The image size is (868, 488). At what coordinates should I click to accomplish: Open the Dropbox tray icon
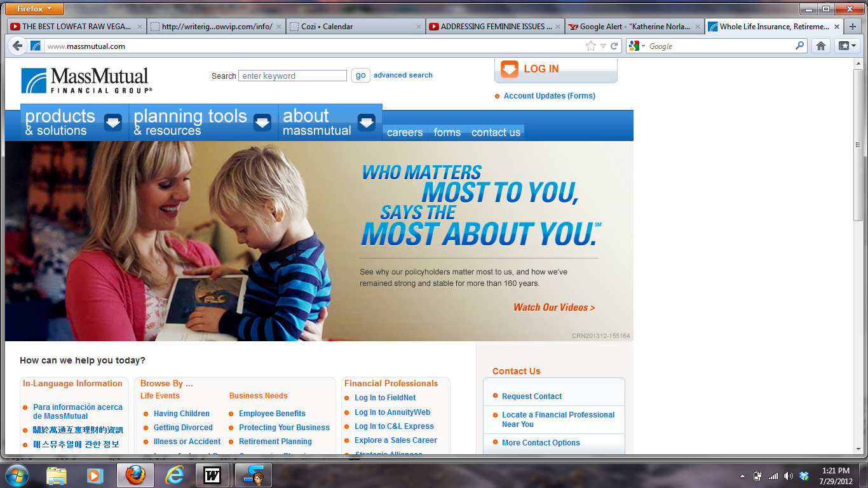click(x=804, y=475)
